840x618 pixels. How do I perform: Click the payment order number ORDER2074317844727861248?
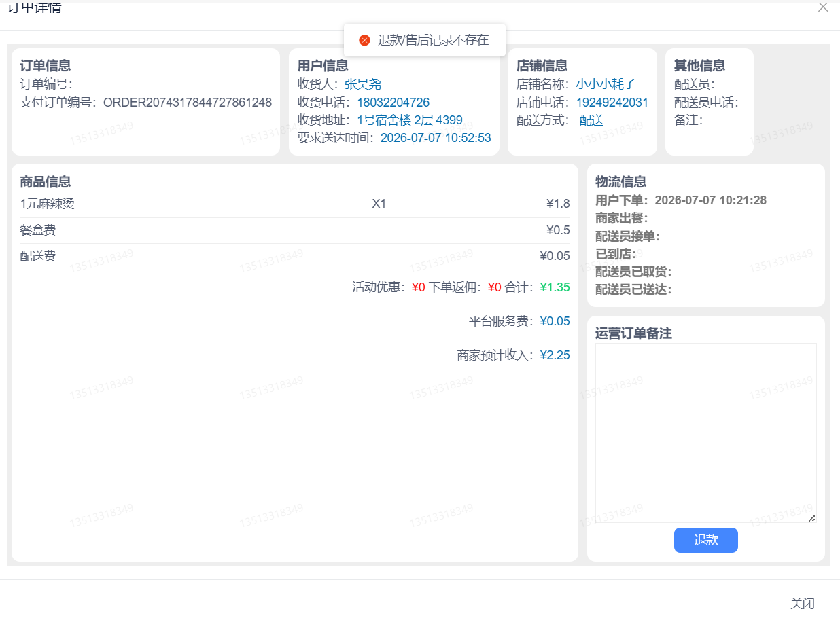(x=188, y=103)
